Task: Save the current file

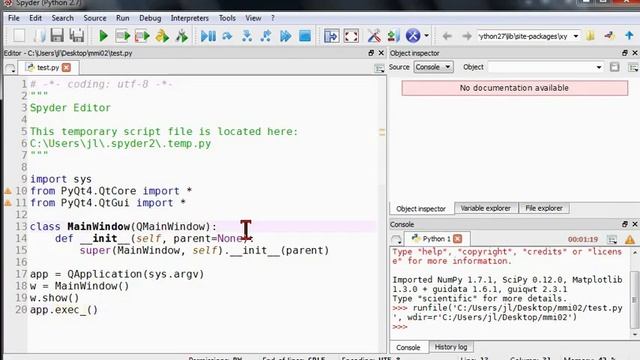Action: (57, 36)
